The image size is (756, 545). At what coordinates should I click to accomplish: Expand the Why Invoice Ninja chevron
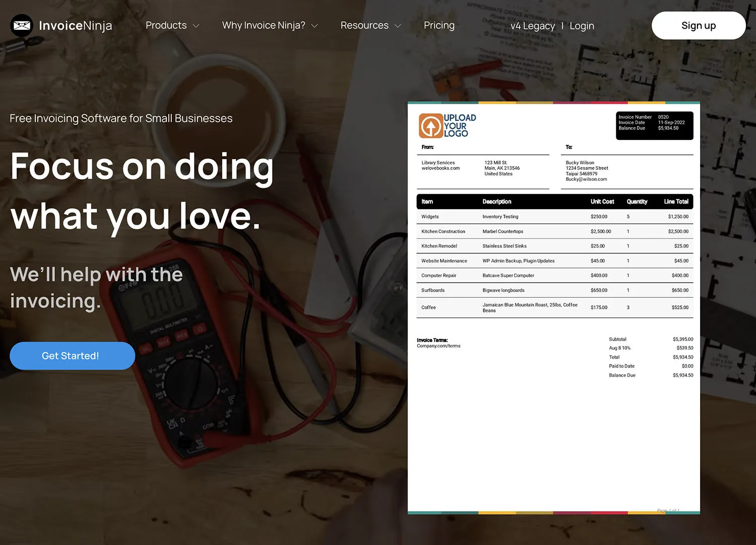(x=314, y=26)
